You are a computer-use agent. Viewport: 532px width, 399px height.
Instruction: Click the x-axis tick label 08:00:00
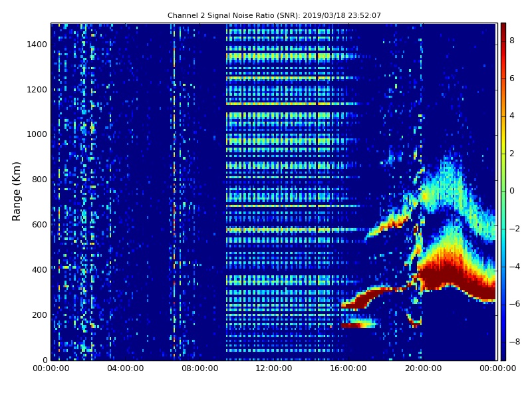tap(200, 368)
